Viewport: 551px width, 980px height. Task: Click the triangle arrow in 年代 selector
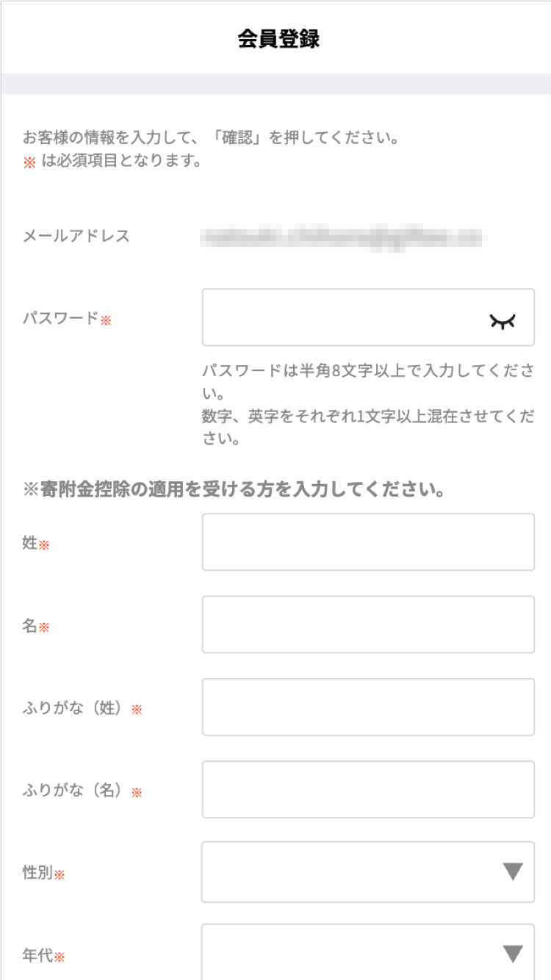click(x=513, y=954)
